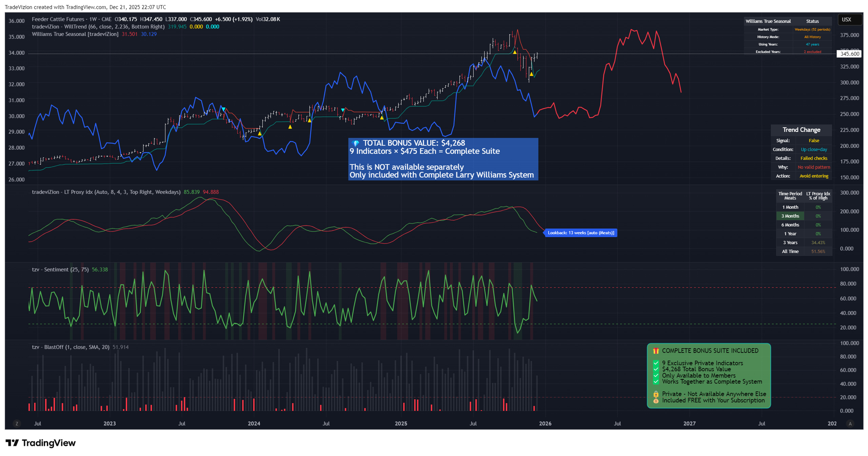Screen dimensions: 868x456
Task: Click the Sentiment 56.338 legend value
Action: tap(100, 269)
